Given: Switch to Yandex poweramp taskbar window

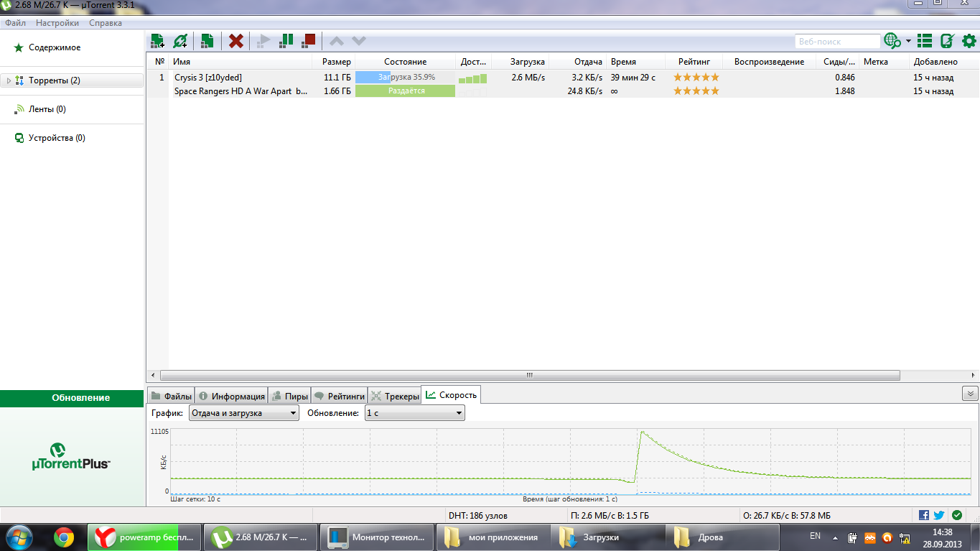Looking at the screenshot, I should (144, 537).
